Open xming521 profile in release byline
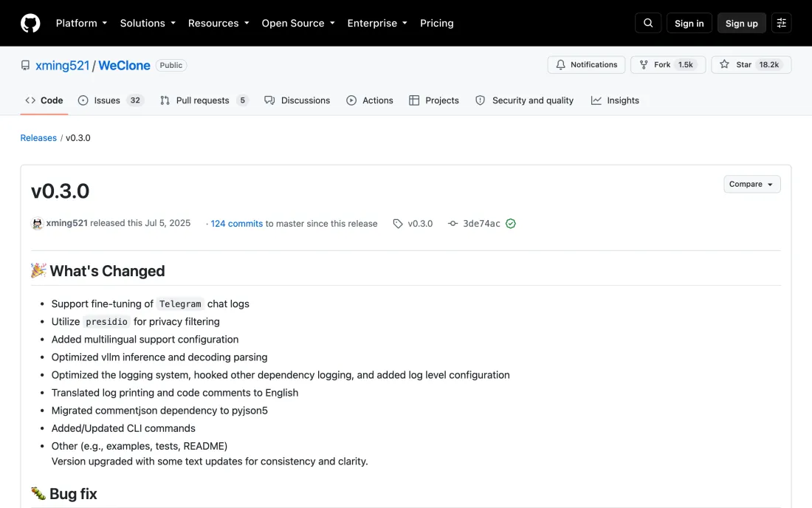The width and height of the screenshot is (812, 508). (66, 223)
